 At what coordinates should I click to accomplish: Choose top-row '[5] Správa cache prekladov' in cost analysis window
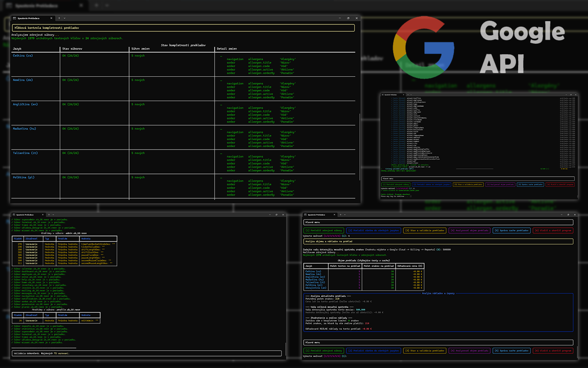pos(511,230)
